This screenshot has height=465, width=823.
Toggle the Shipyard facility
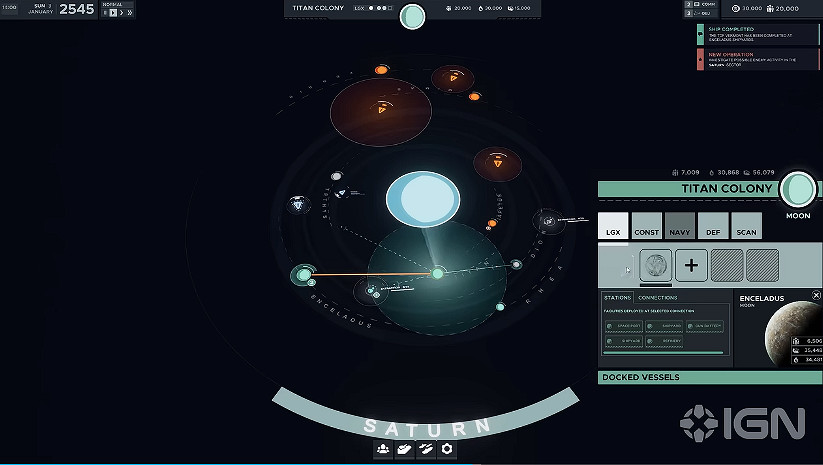point(664,326)
